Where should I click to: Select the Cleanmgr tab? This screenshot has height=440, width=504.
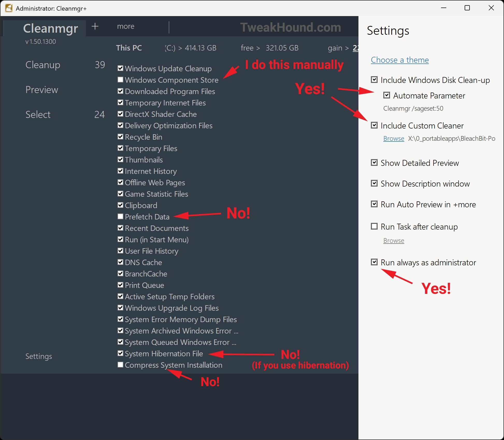coord(51,28)
